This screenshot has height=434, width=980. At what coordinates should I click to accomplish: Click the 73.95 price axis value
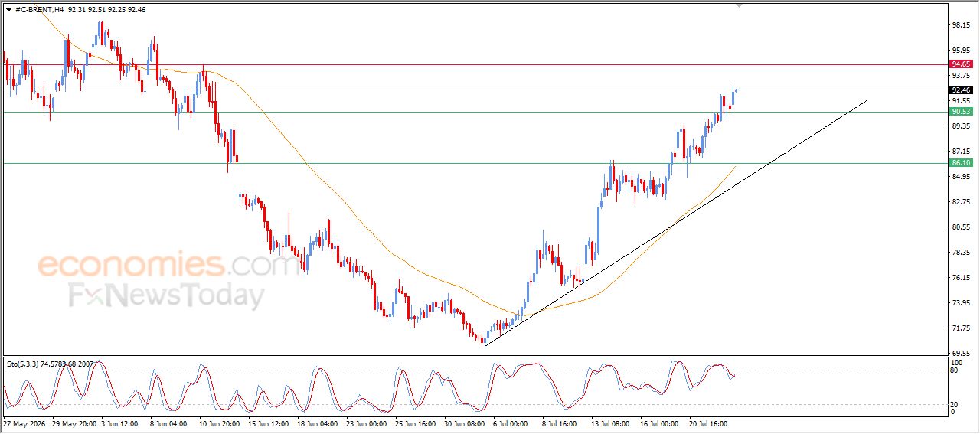coord(961,303)
